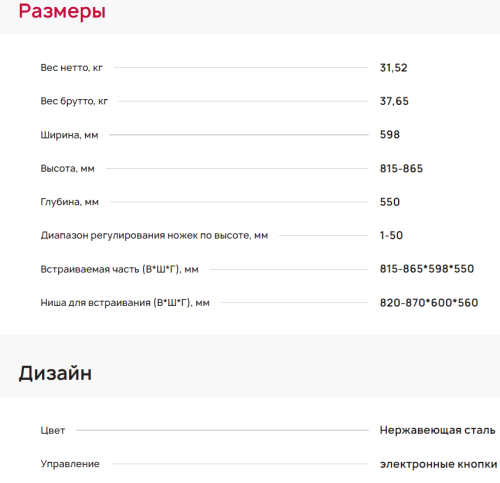Click the Дизайн section heading
Screen dimensions: 500x483
tap(55, 373)
